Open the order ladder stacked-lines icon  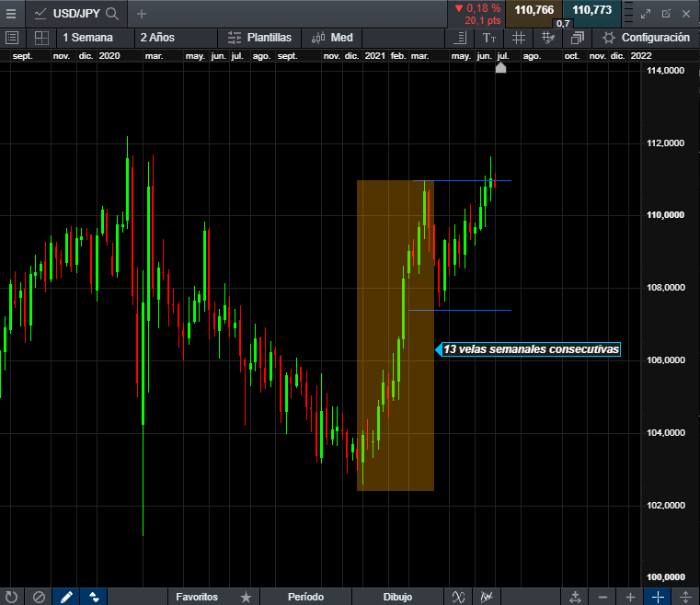628,14
